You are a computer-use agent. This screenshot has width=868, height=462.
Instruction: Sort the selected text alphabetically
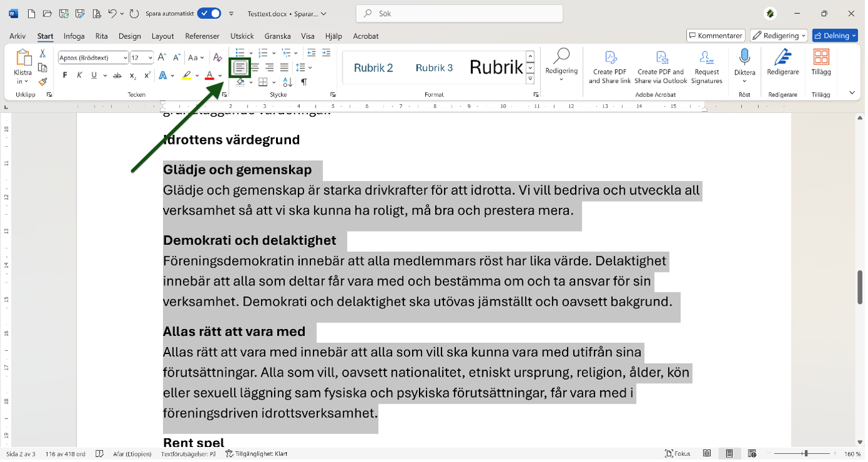(287, 82)
